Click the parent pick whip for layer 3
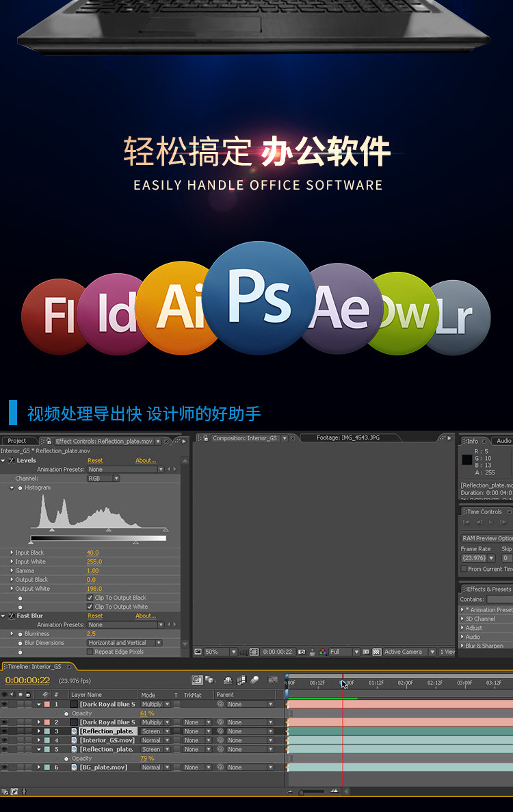This screenshot has width=513, height=812. coord(220,731)
